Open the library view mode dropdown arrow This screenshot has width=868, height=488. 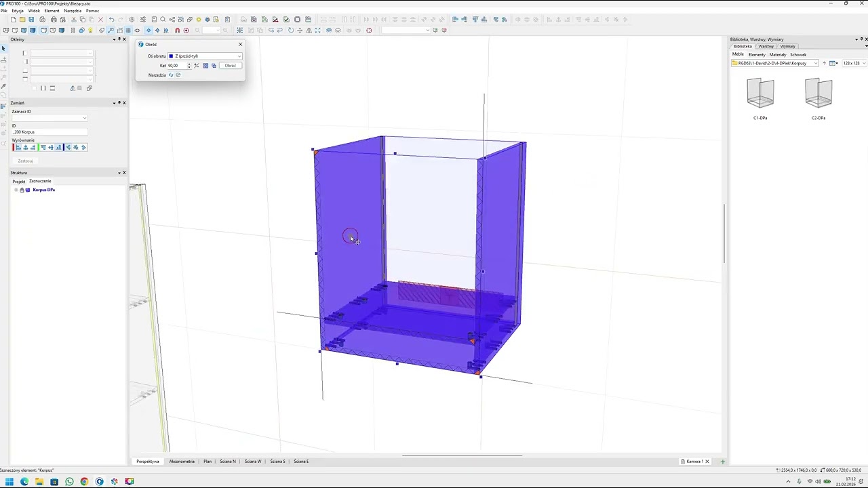coord(838,63)
